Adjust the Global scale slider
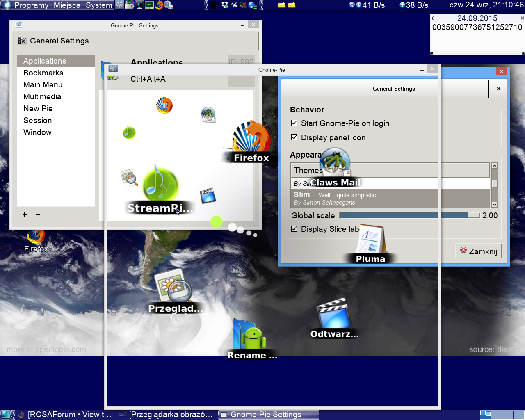The image size is (525, 420). click(409, 215)
